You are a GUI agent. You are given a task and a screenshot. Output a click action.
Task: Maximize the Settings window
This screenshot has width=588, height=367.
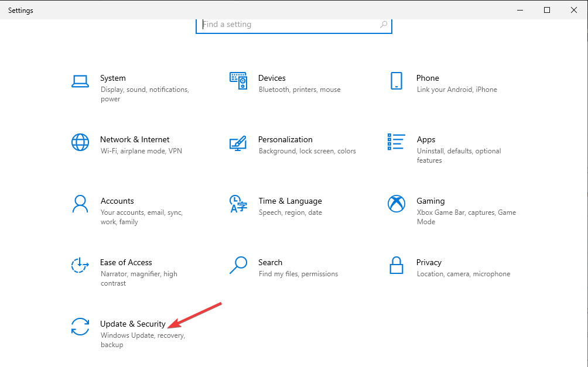tap(547, 10)
